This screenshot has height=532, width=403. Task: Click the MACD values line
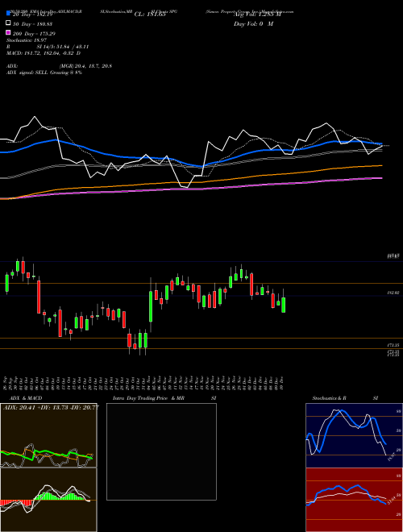44,53
